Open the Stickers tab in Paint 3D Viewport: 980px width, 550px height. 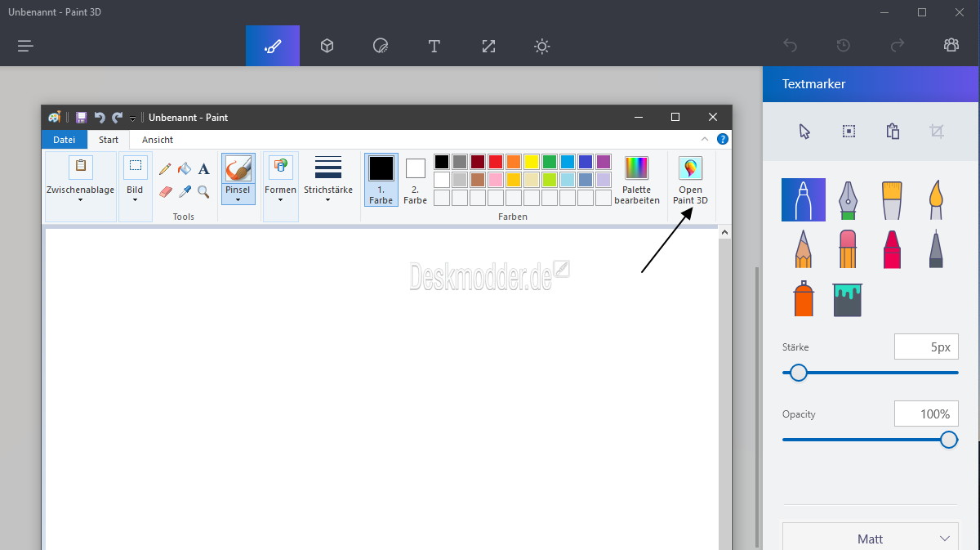pyautogui.click(x=381, y=46)
